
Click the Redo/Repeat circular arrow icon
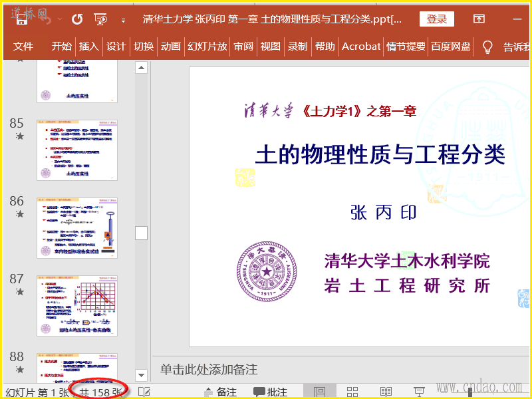coord(77,19)
